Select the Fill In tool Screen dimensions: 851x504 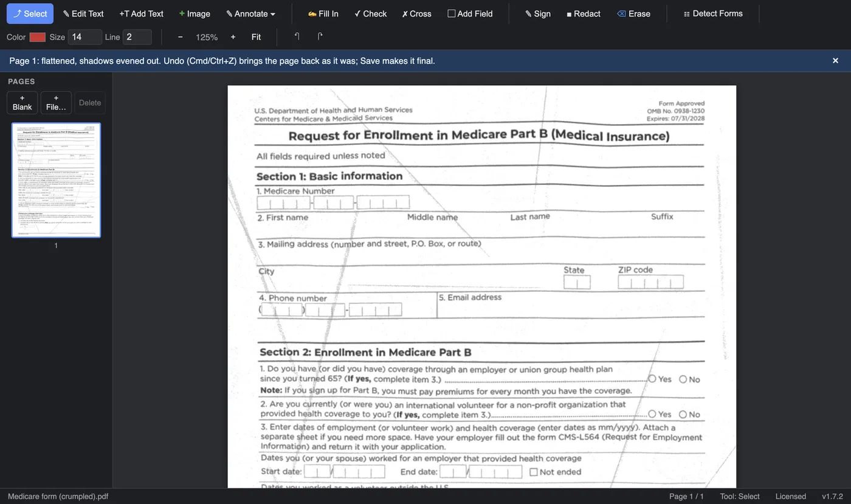pos(323,13)
